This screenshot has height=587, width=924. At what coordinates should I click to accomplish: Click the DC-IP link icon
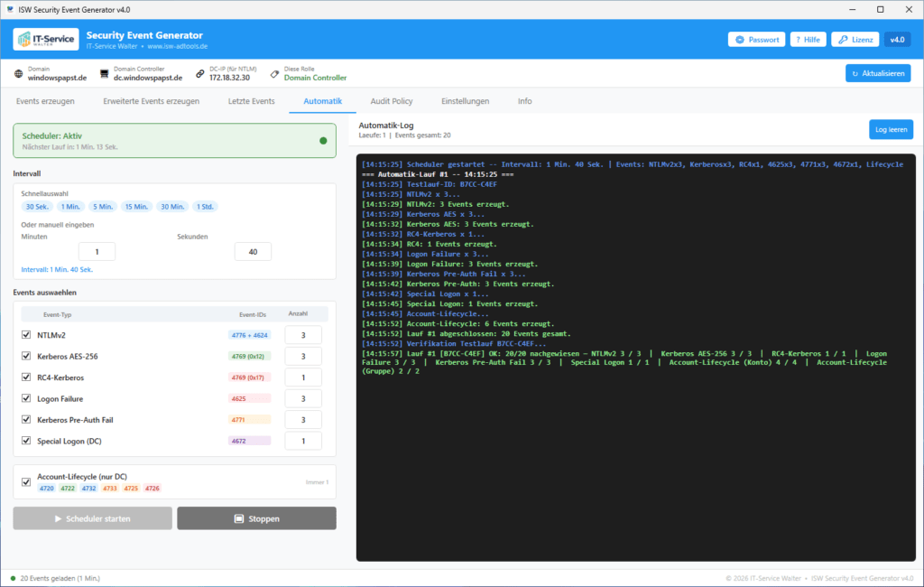click(200, 74)
